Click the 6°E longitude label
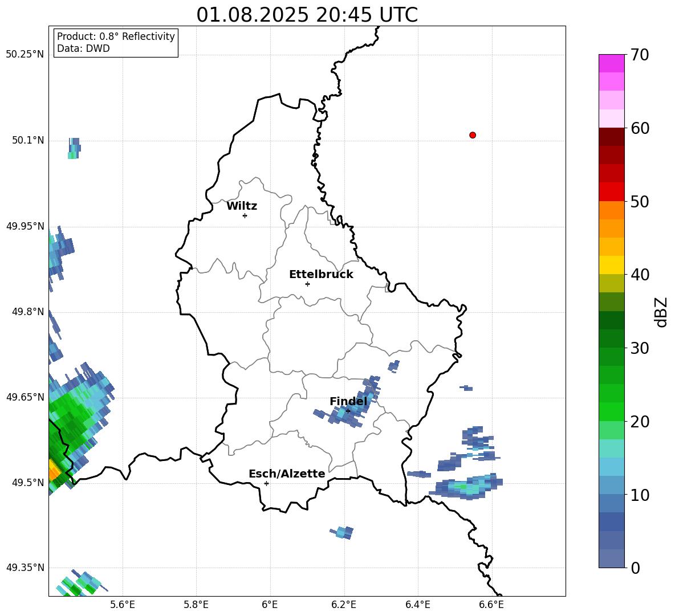This screenshot has width=675, height=616. point(270,605)
